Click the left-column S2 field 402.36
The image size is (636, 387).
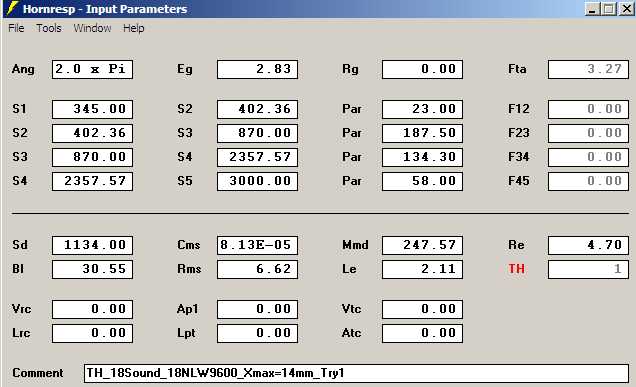pos(92,133)
